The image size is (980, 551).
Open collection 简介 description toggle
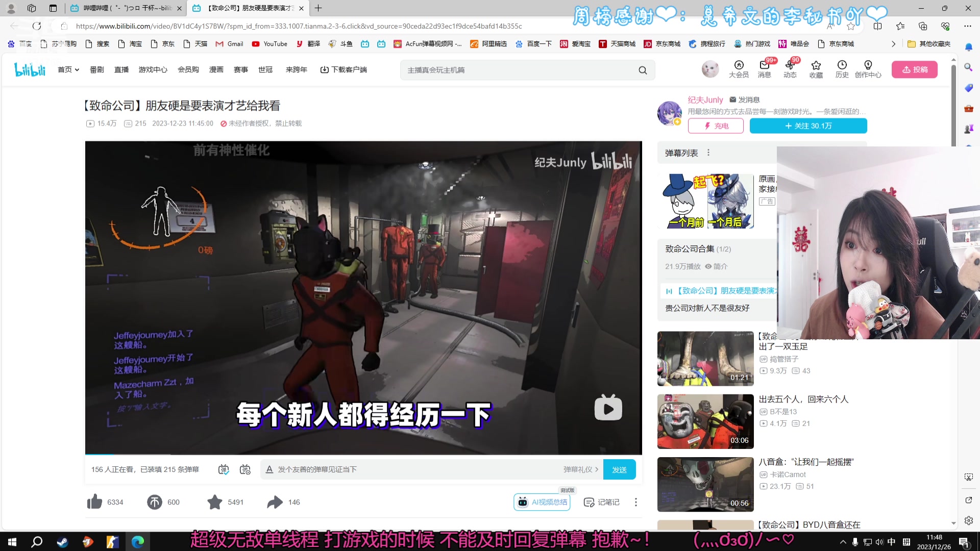click(x=716, y=266)
